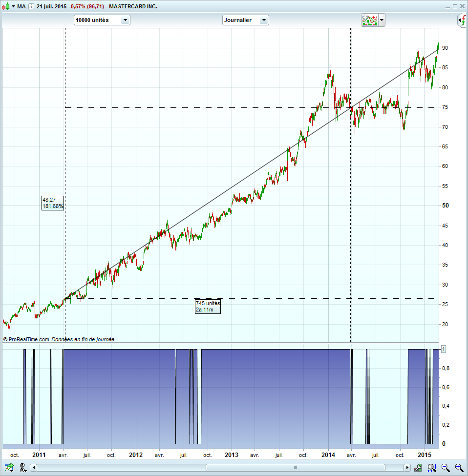Click the red-green arrows icon at top right
The width and height of the screenshot is (468, 476).
click(463, 20)
